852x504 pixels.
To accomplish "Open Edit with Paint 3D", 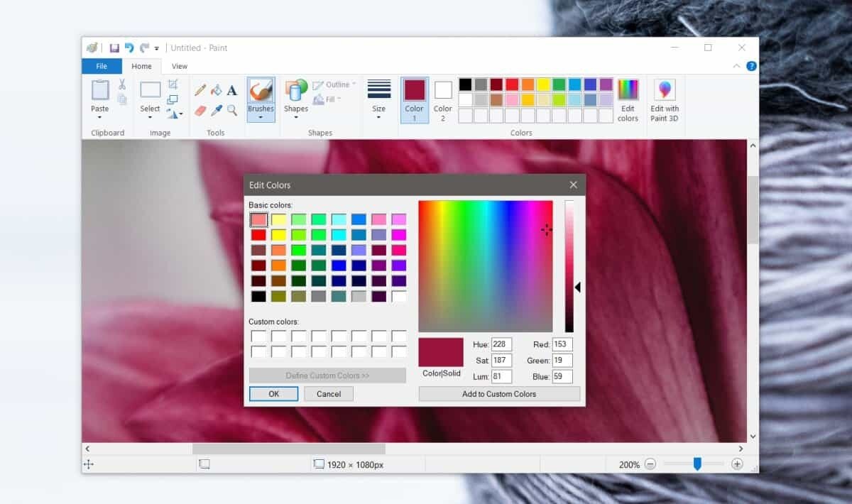I will (665, 100).
